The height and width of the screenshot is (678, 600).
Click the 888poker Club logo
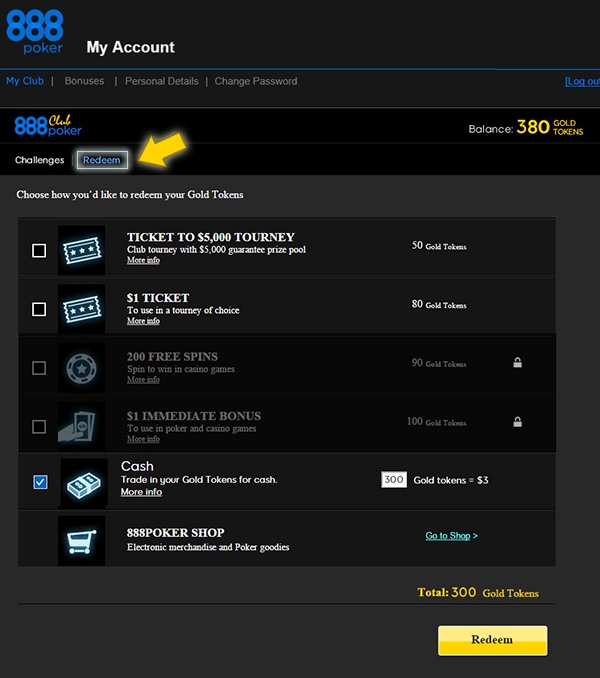48,126
